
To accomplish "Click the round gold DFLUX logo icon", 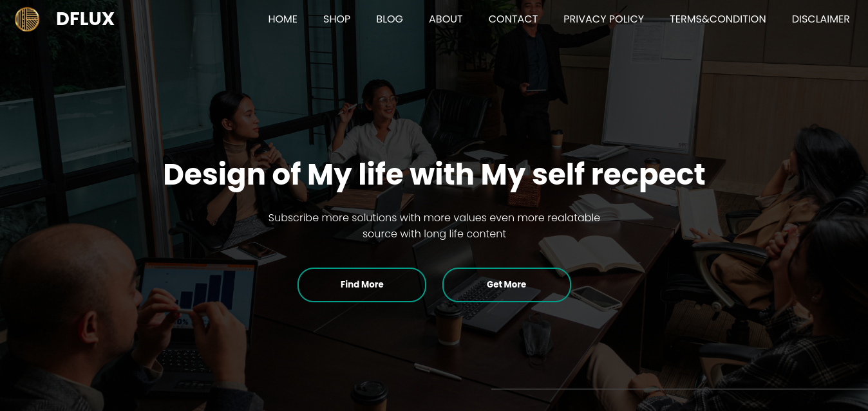I will [x=27, y=19].
